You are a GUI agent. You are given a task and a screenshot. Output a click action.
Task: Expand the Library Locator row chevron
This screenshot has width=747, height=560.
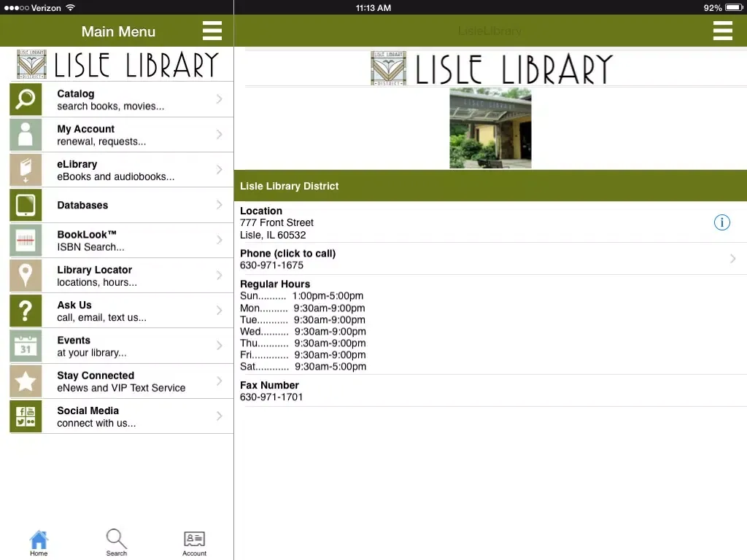click(x=219, y=275)
